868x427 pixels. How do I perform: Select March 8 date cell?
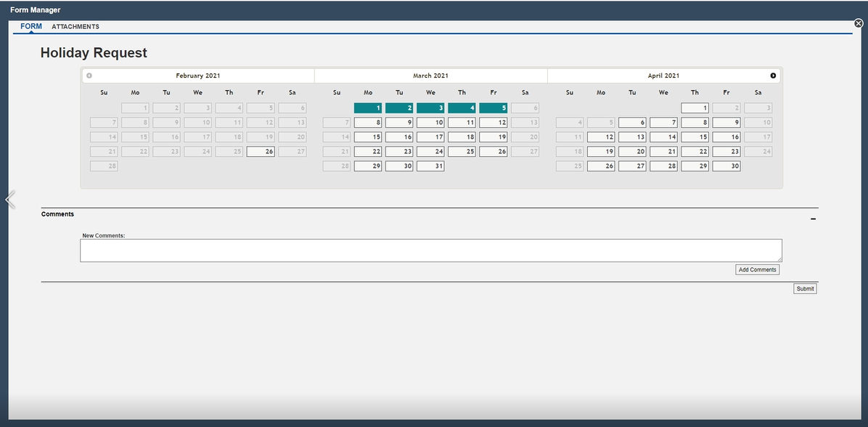(367, 123)
